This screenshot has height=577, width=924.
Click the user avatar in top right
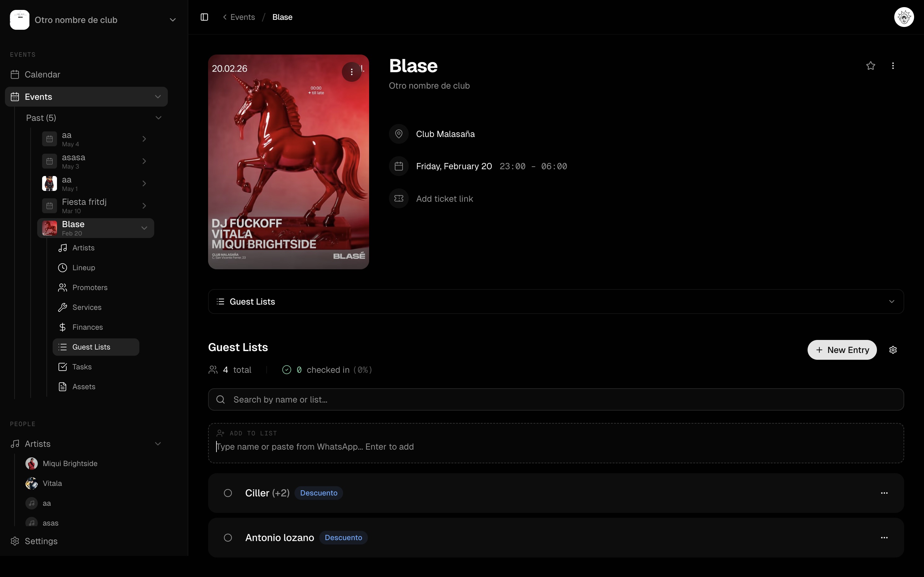pyautogui.click(x=904, y=17)
